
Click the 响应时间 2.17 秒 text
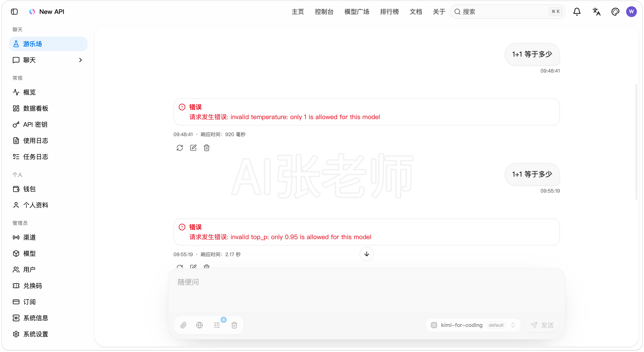pyautogui.click(x=220, y=254)
